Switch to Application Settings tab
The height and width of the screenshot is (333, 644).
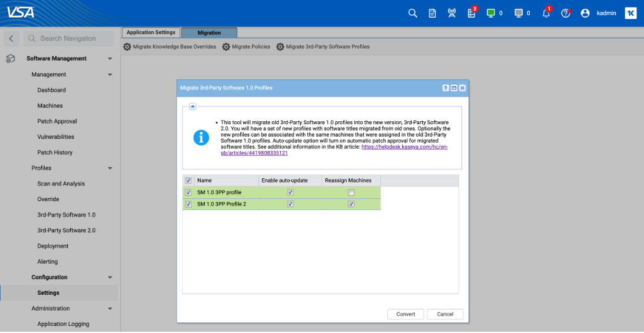(151, 32)
